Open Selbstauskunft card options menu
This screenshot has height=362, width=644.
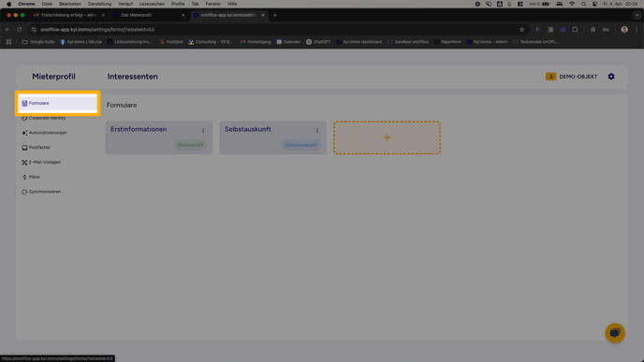point(317,131)
